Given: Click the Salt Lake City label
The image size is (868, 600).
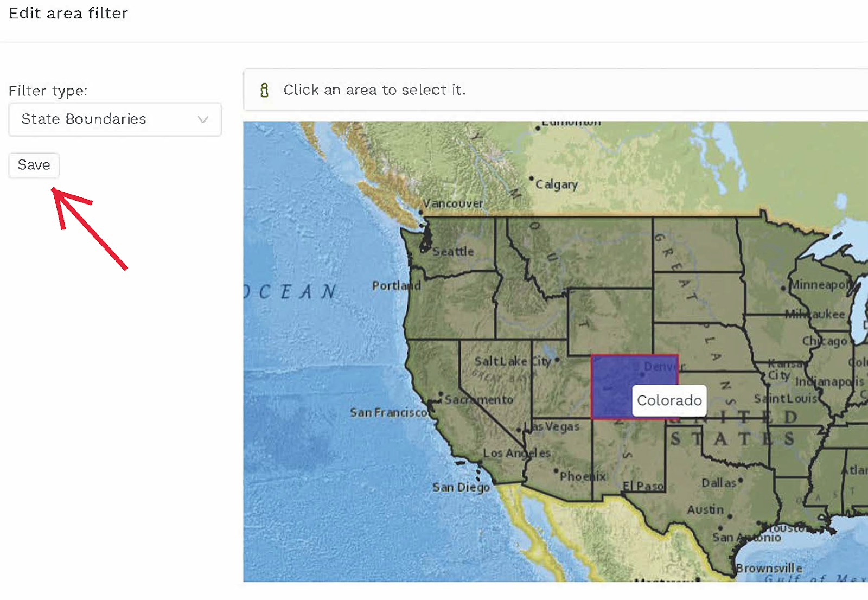Looking at the screenshot, I should click(x=513, y=361).
